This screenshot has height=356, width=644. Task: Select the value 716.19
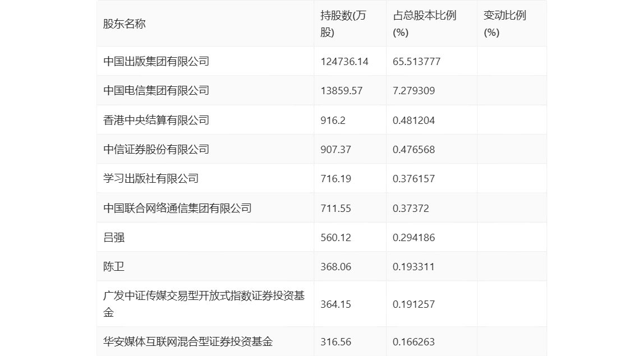[x=335, y=179]
